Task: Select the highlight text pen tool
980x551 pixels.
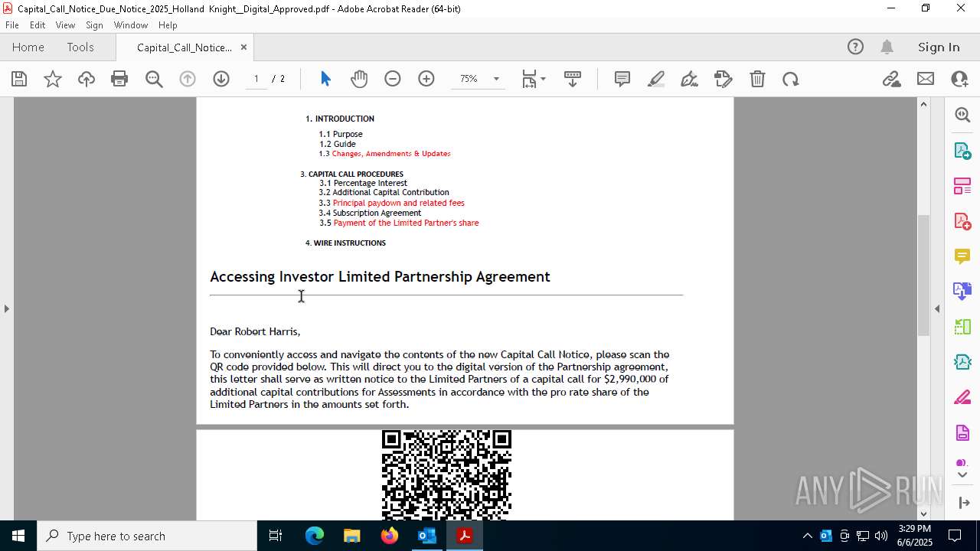Action: coord(656,79)
